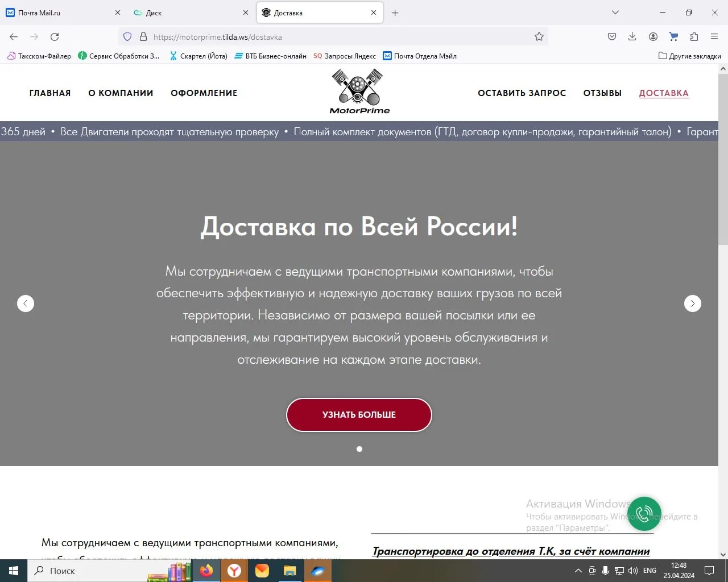Bookmark this page with the star icon
Viewport: 728px width, 582px height.
539,37
